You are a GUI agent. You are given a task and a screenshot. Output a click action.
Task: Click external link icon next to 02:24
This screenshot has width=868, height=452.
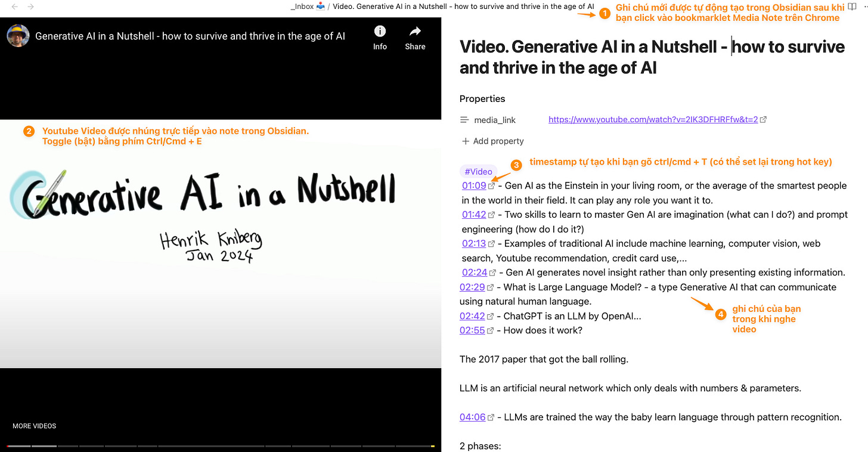(x=492, y=273)
